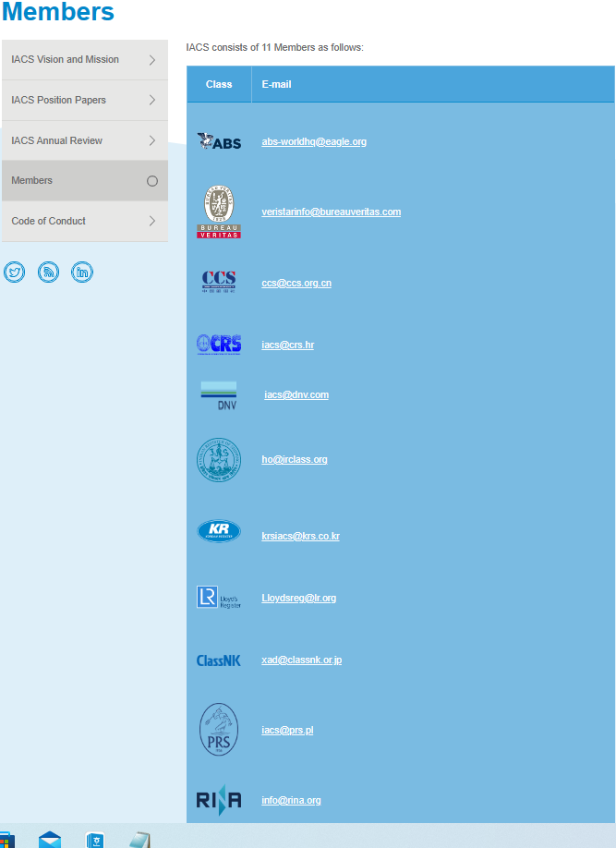
Task: Open IACS Annual Review page
Action: (85, 140)
